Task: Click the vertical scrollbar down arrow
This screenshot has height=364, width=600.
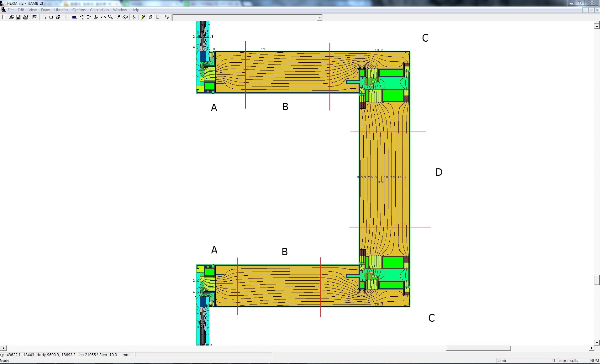Action: point(597,343)
